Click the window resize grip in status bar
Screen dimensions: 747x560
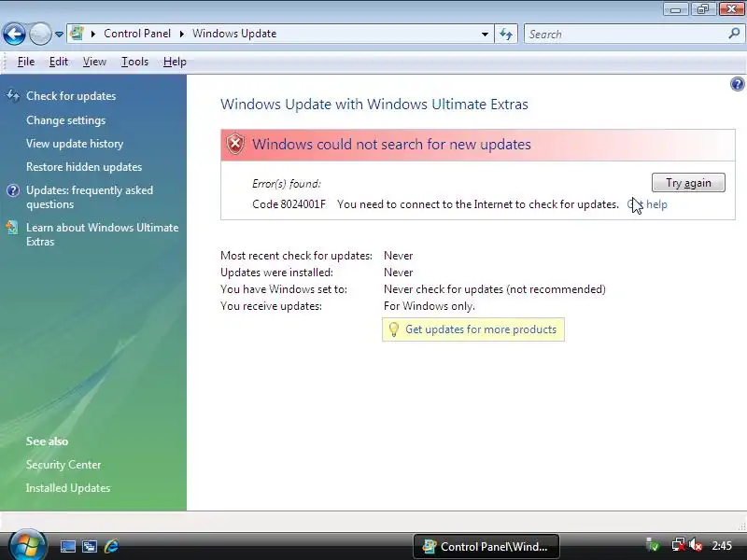pyautogui.click(x=741, y=525)
